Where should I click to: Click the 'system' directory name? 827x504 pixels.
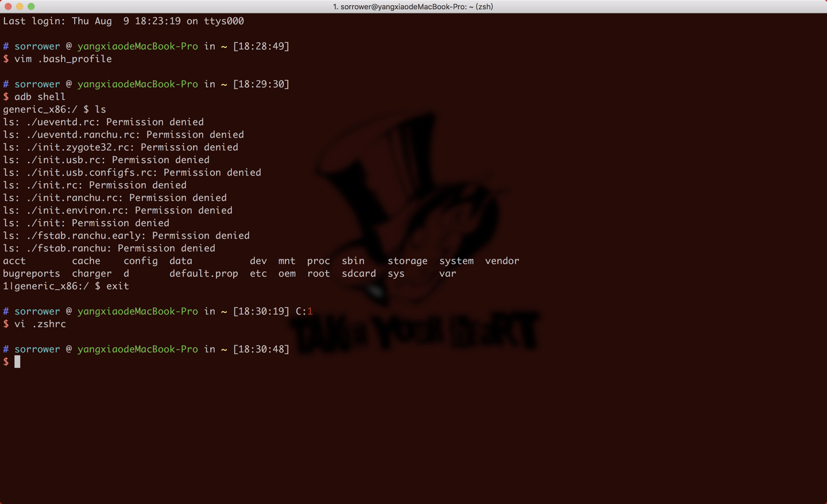457,261
